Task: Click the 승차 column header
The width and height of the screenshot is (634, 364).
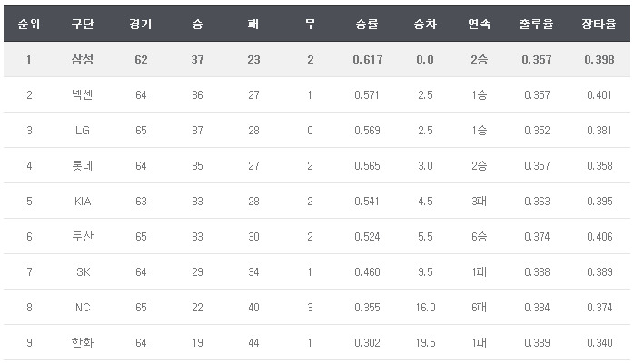Action: tap(424, 25)
